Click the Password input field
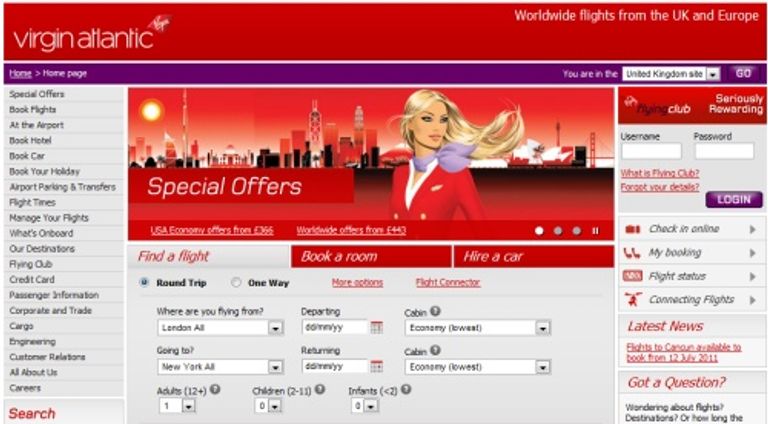 724,151
